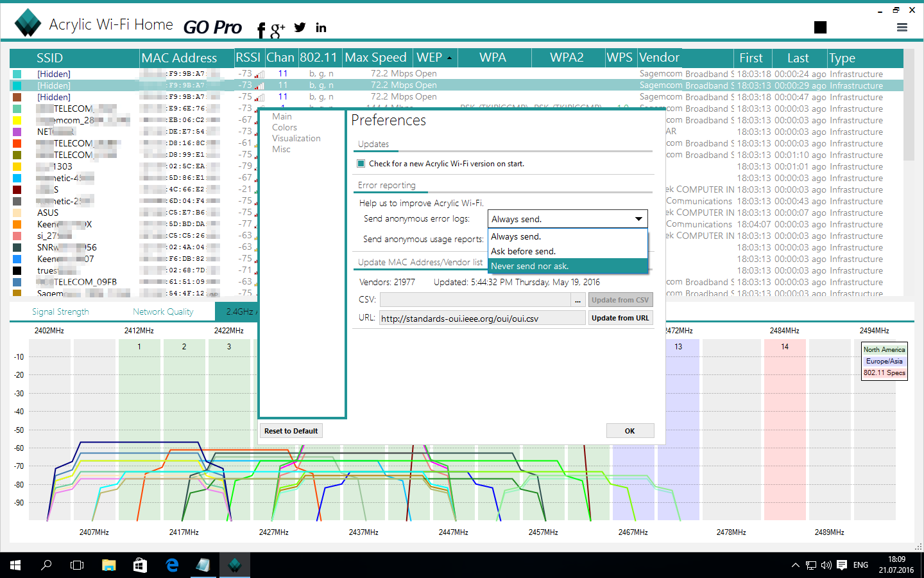
Task: Open the Google Plus link icon
Action: [277, 29]
